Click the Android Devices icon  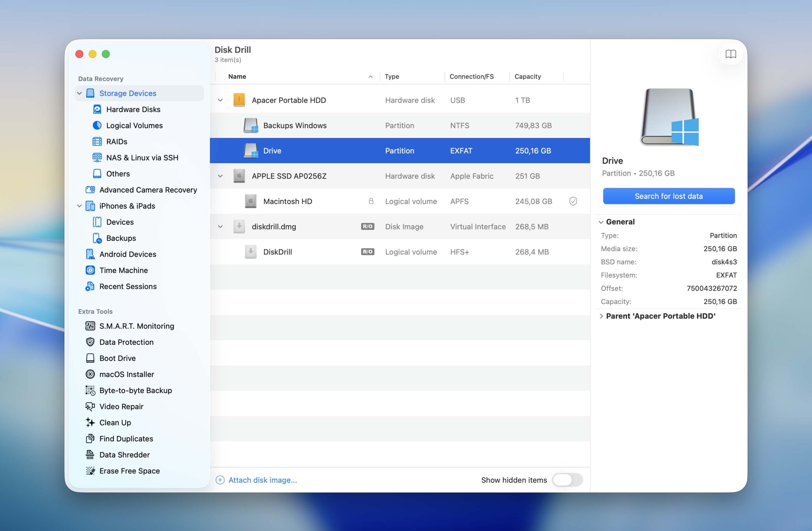(90, 254)
